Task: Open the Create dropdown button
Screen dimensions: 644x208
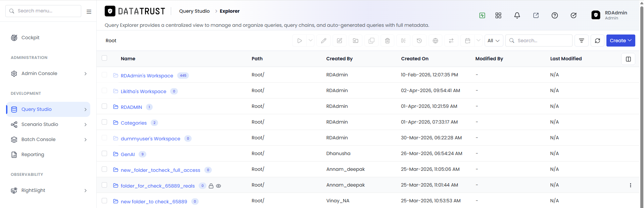Action: click(621, 41)
